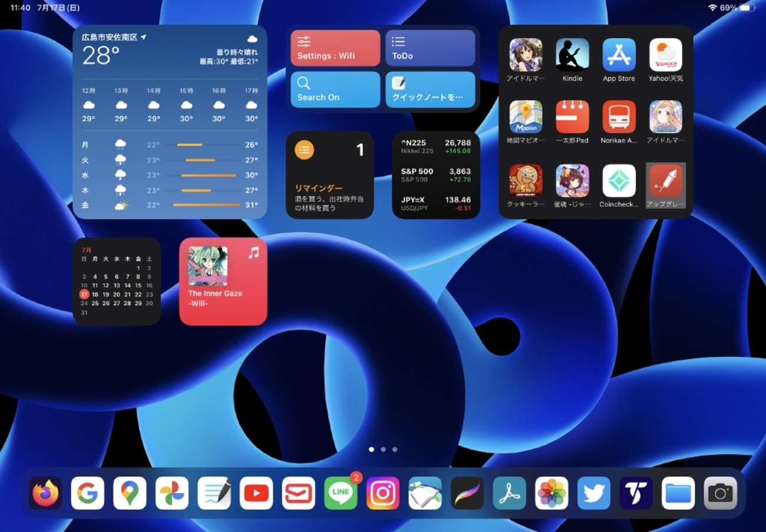Tap the Search On shortcut
766x532 pixels.
click(335, 90)
